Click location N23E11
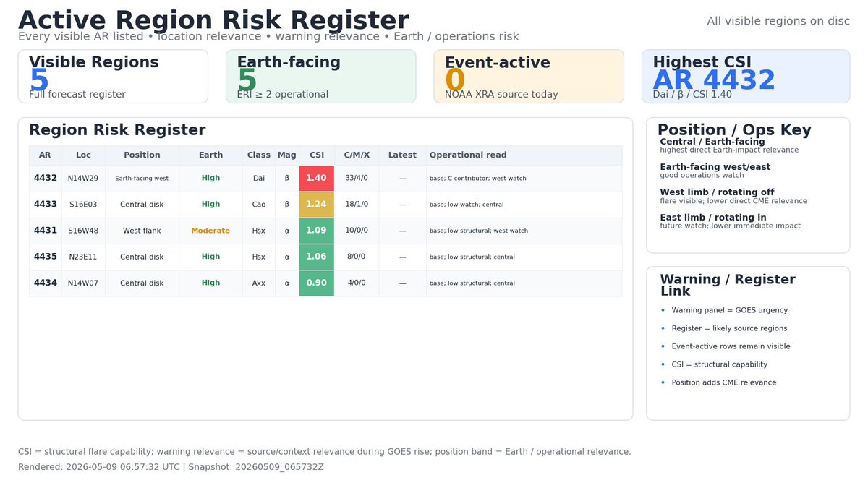Screen dimensions: 868x488 coord(83,257)
